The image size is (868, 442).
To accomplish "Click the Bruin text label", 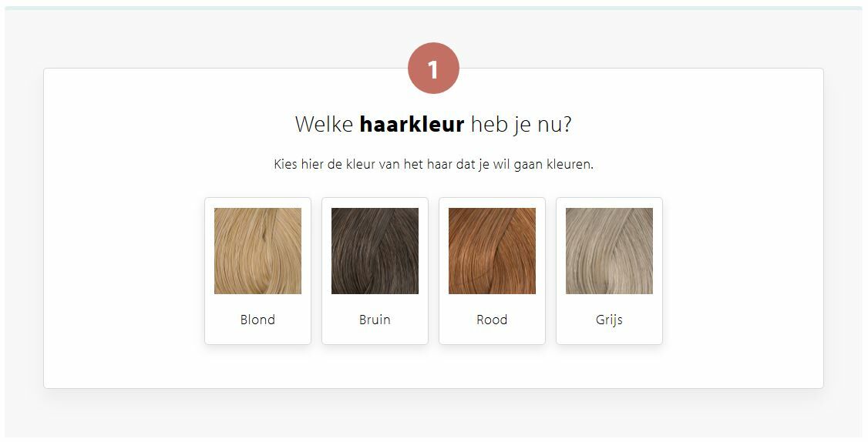I will (375, 320).
